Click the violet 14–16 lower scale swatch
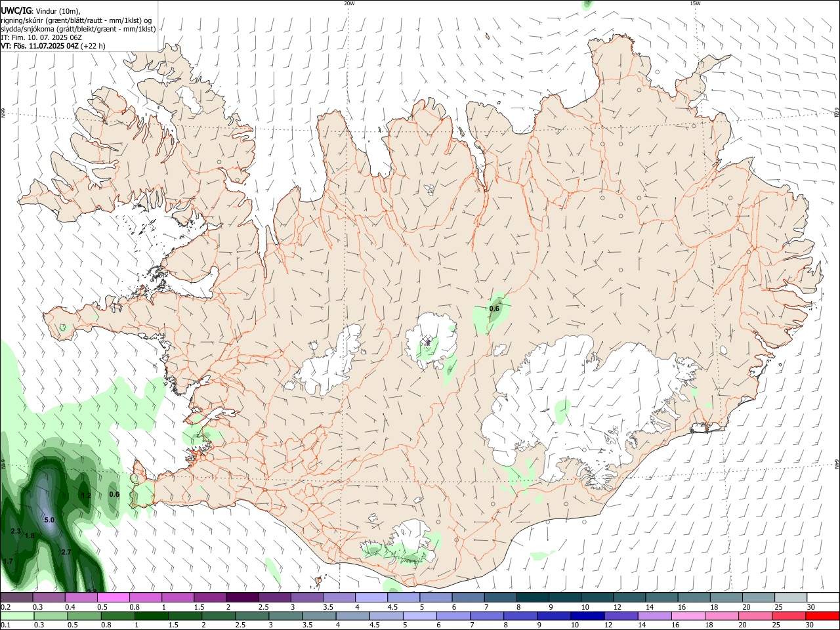Screen dimensions: 840x630 click(654, 616)
